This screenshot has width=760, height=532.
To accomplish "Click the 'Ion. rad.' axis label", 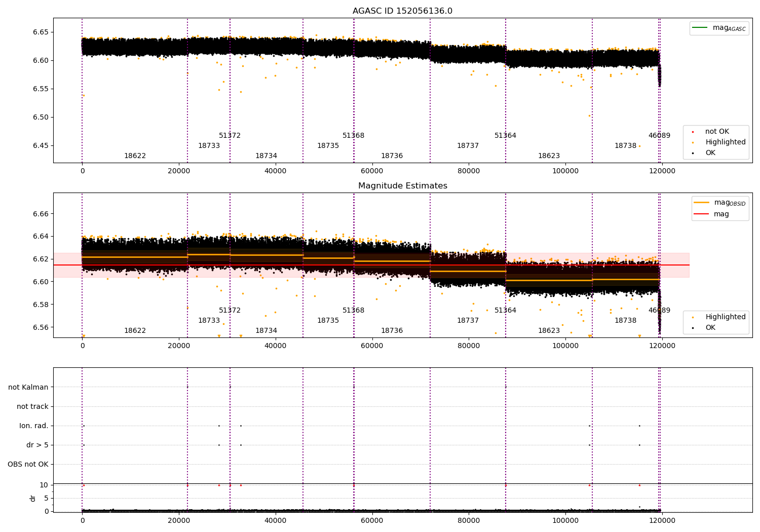I will pyautogui.click(x=34, y=426).
